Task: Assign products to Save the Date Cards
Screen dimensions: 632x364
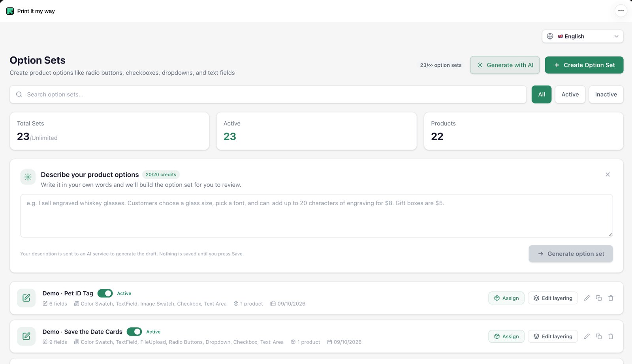Action: (x=506, y=336)
